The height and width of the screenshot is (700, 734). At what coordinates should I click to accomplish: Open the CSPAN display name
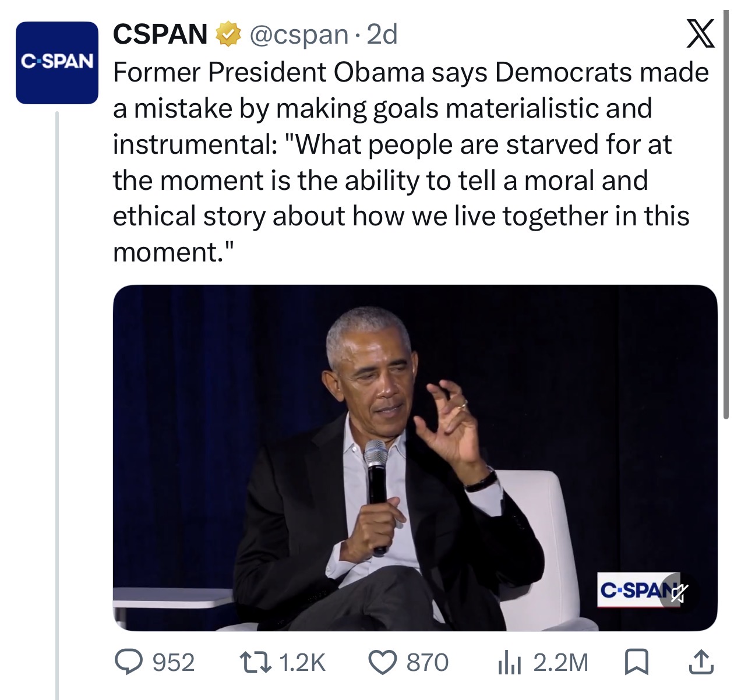point(160,34)
